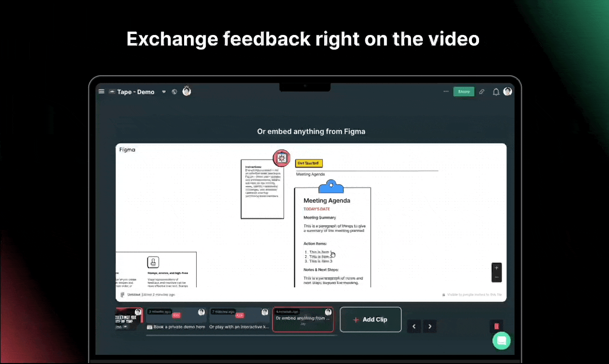Image resolution: width=609 pixels, height=364 pixels.
Task: Click the red trash delete icon
Action: [496, 326]
